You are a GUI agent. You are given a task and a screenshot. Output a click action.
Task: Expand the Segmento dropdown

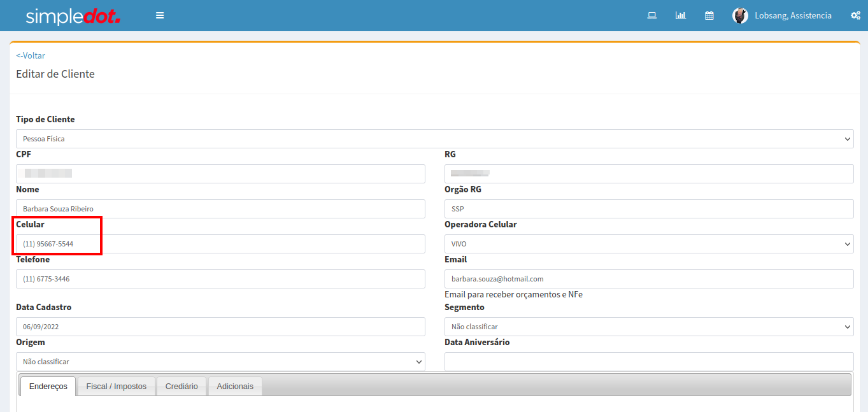pos(648,327)
